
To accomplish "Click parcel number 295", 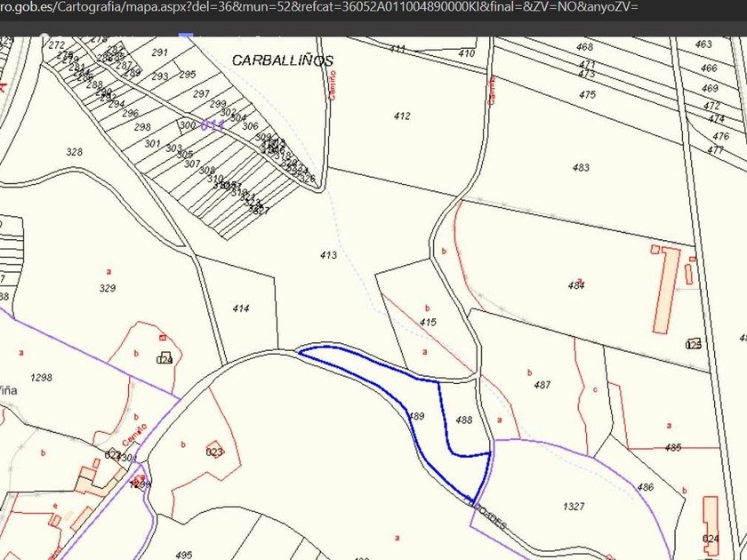I will [188, 75].
